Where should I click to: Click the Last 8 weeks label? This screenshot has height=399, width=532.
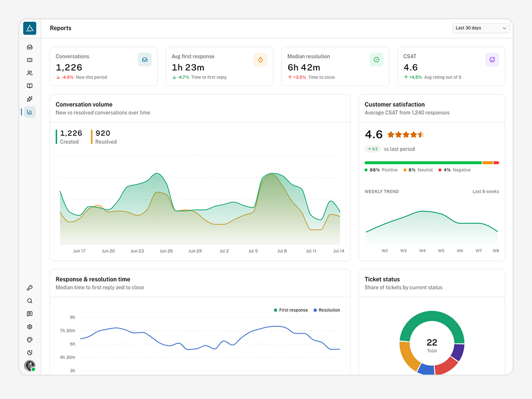(486, 192)
